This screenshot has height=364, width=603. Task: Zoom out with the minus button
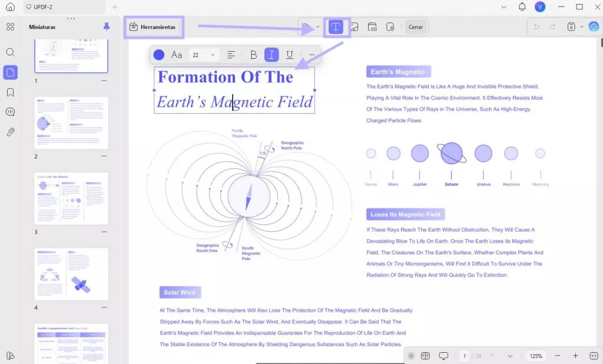click(557, 356)
